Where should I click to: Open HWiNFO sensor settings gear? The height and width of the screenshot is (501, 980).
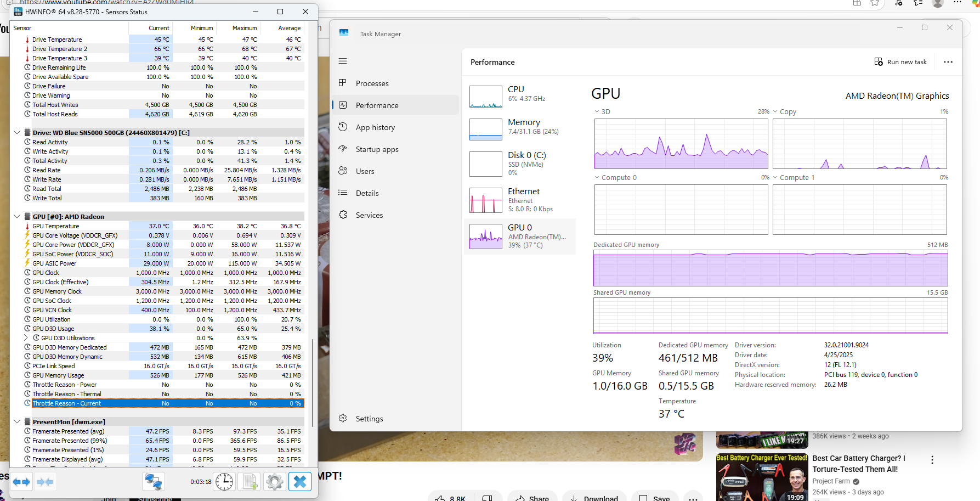click(275, 482)
